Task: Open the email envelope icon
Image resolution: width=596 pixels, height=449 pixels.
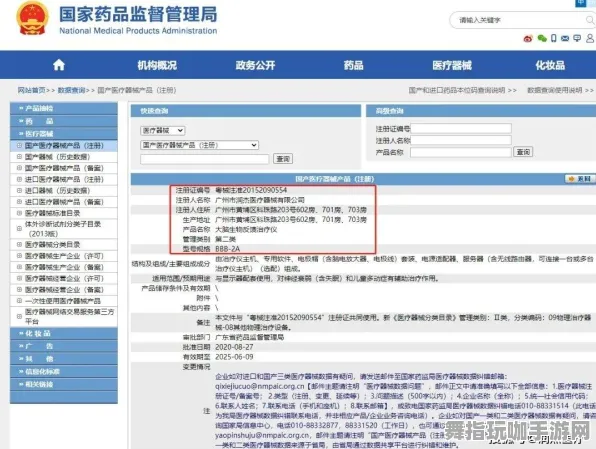Action: coord(565,38)
